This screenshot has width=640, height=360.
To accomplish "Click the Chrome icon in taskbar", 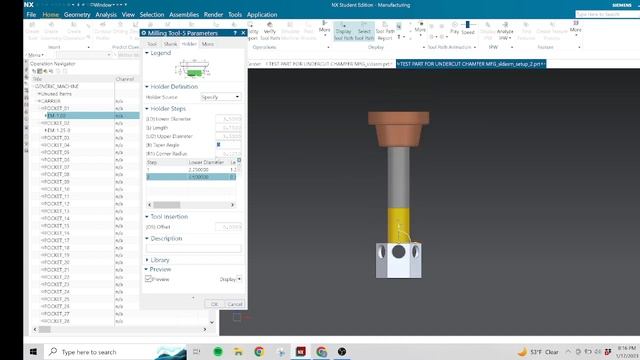I will (x=259, y=351).
